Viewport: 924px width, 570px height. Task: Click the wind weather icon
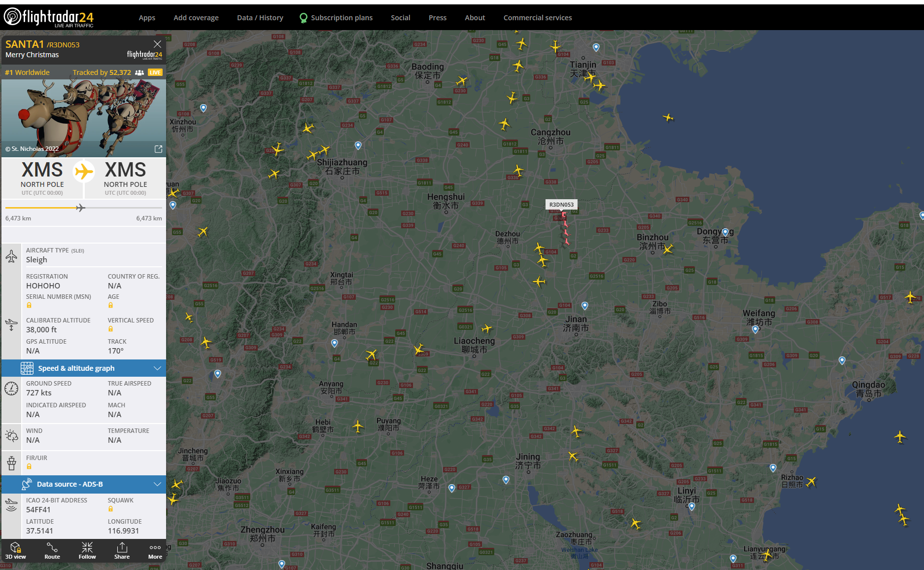(x=11, y=435)
